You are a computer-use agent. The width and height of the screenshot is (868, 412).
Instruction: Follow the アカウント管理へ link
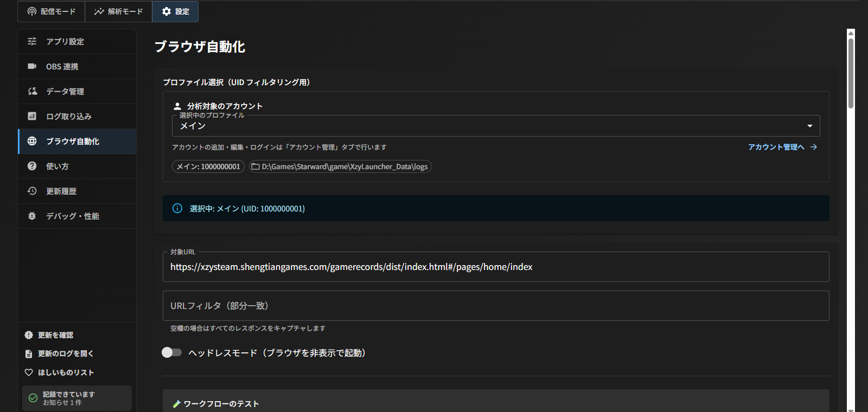point(782,147)
